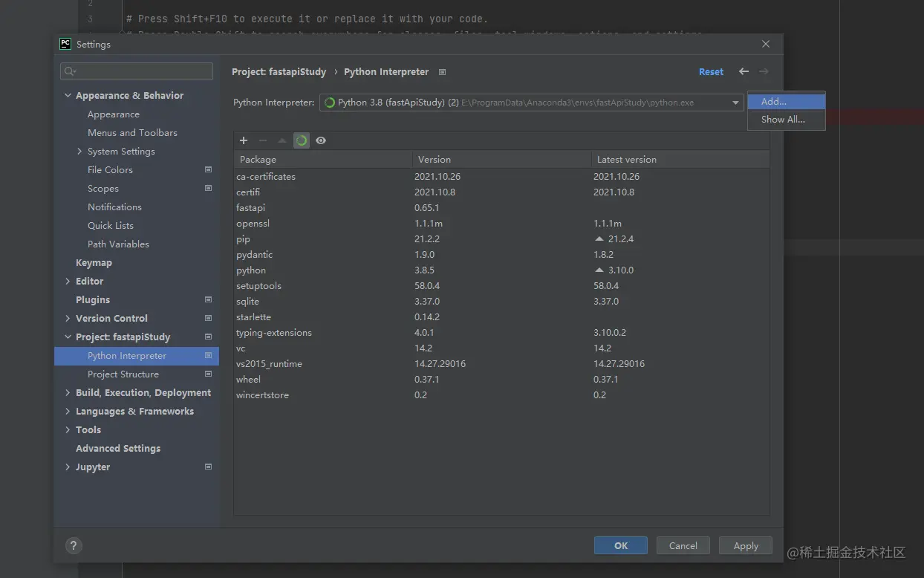Click the Project: fastapiStudy breadcrumb
Viewport: 924px width, 578px height.
279,72
